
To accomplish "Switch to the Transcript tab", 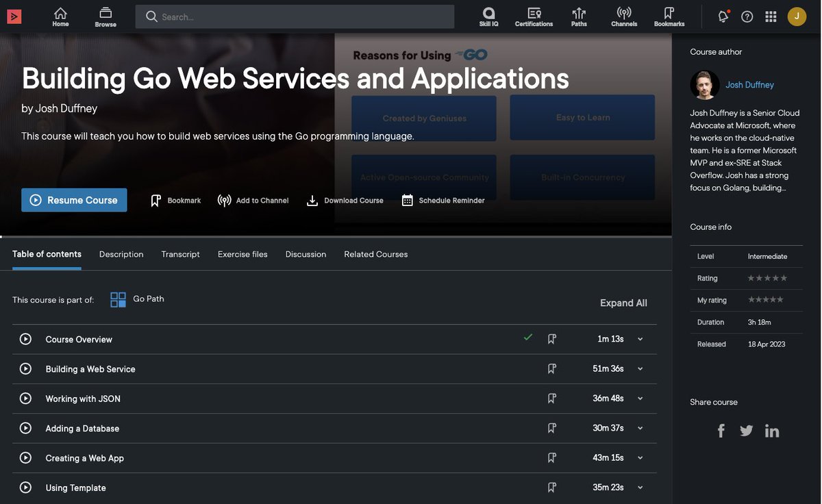I will (181, 254).
